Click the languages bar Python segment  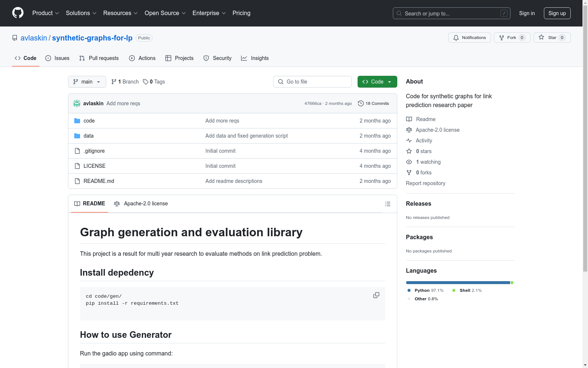[458, 283]
